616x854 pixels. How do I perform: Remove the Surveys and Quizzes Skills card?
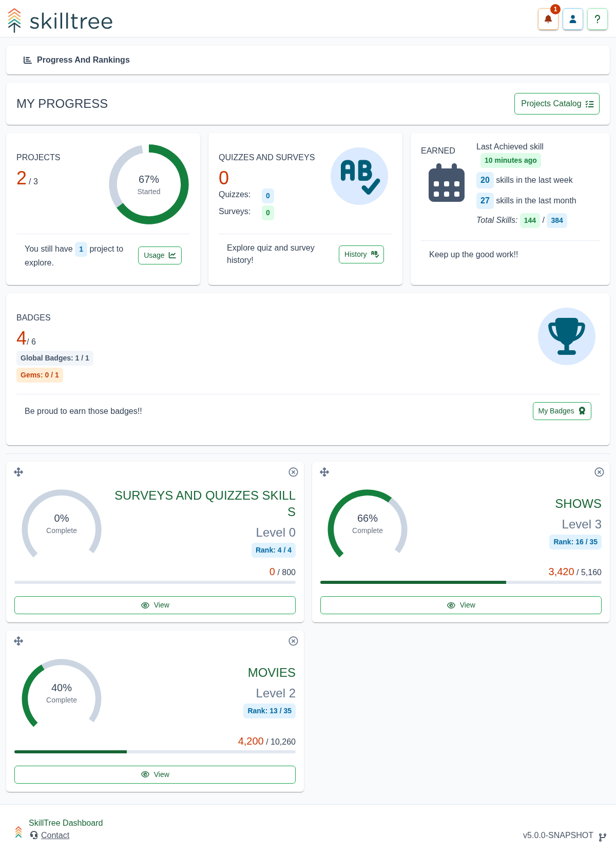(293, 472)
